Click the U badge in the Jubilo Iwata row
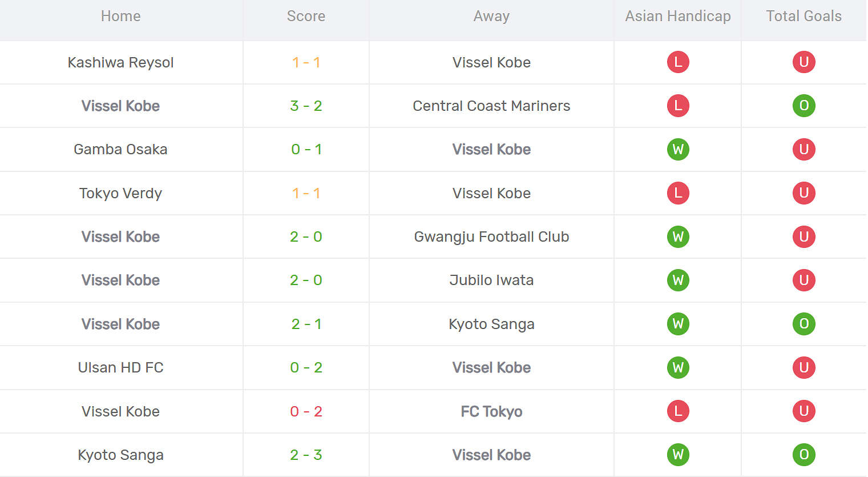 click(804, 280)
